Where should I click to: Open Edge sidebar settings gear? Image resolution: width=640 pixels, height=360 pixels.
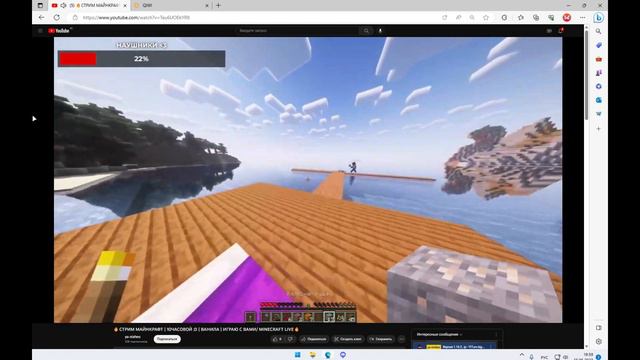click(598, 342)
